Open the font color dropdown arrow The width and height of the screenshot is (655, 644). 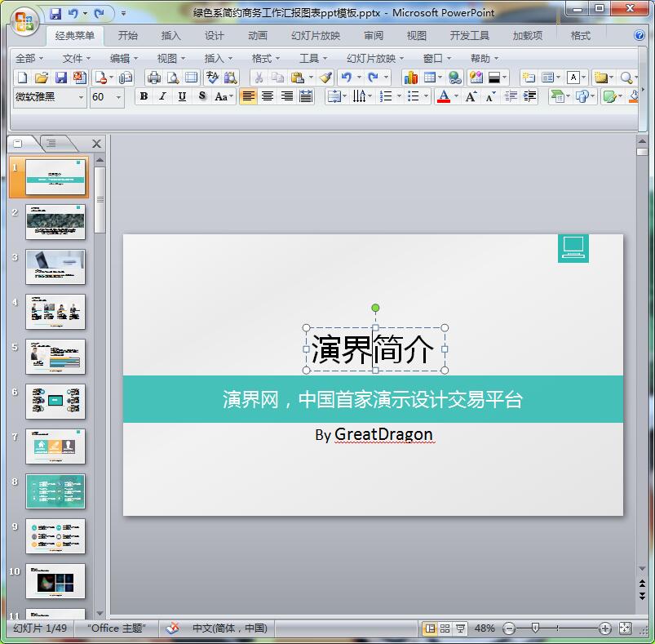(456, 96)
